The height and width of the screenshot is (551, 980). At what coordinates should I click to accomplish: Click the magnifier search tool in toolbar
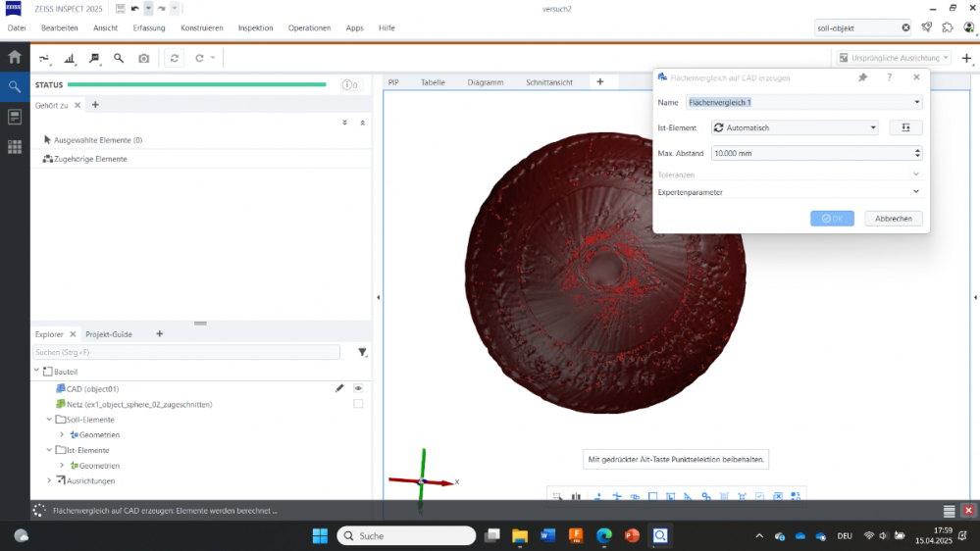click(x=119, y=58)
